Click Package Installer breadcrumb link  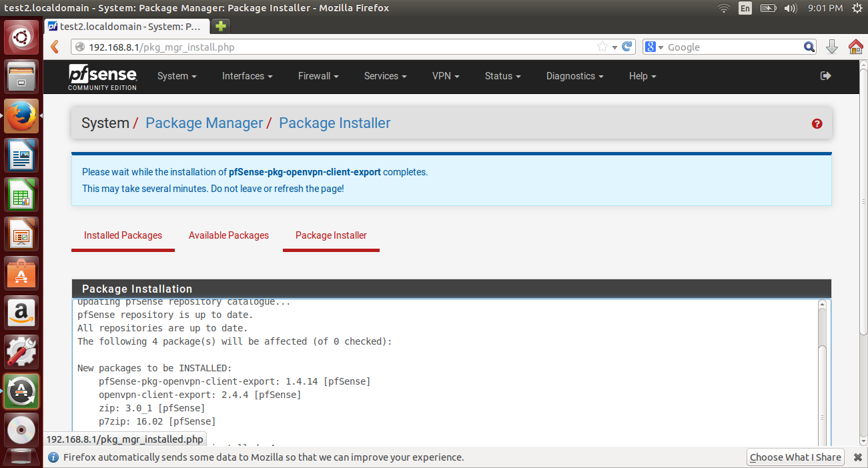click(x=335, y=123)
